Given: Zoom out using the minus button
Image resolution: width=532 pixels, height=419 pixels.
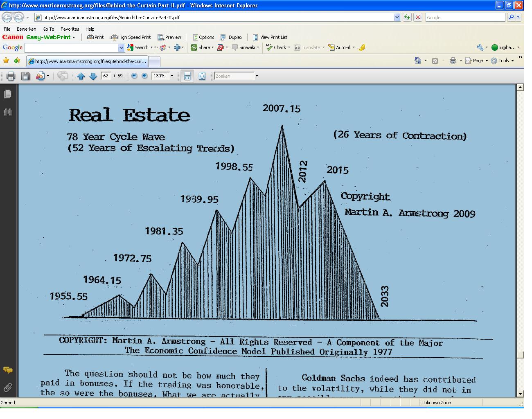Looking at the screenshot, I should tap(134, 76).
